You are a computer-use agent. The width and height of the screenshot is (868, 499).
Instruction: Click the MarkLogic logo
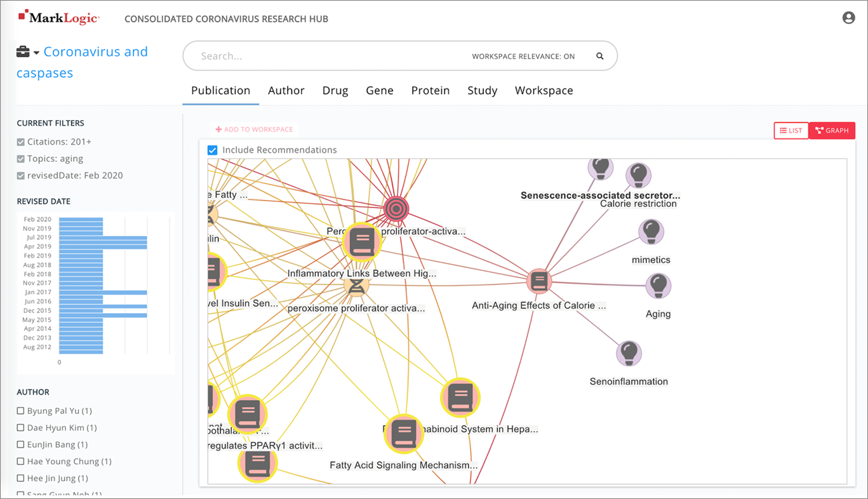[59, 17]
